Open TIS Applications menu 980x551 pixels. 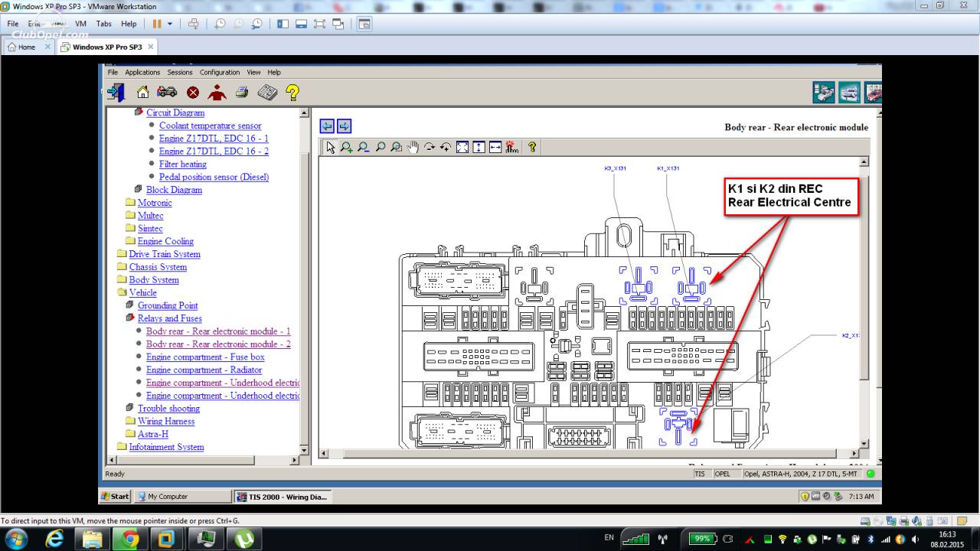(142, 72)
